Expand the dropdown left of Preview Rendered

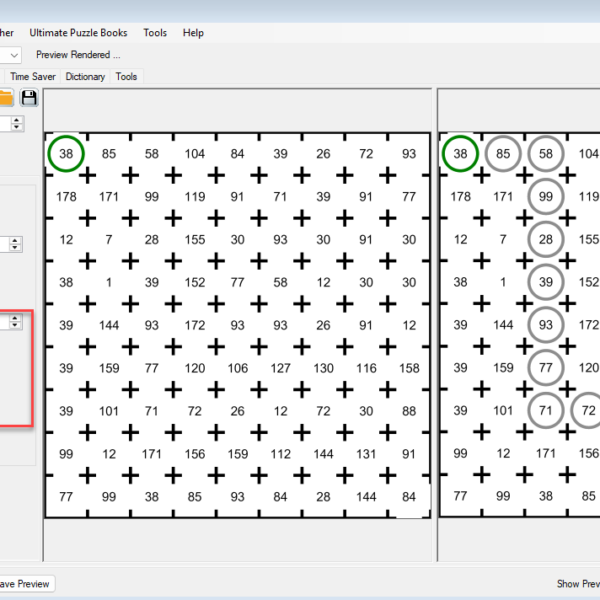12,55
